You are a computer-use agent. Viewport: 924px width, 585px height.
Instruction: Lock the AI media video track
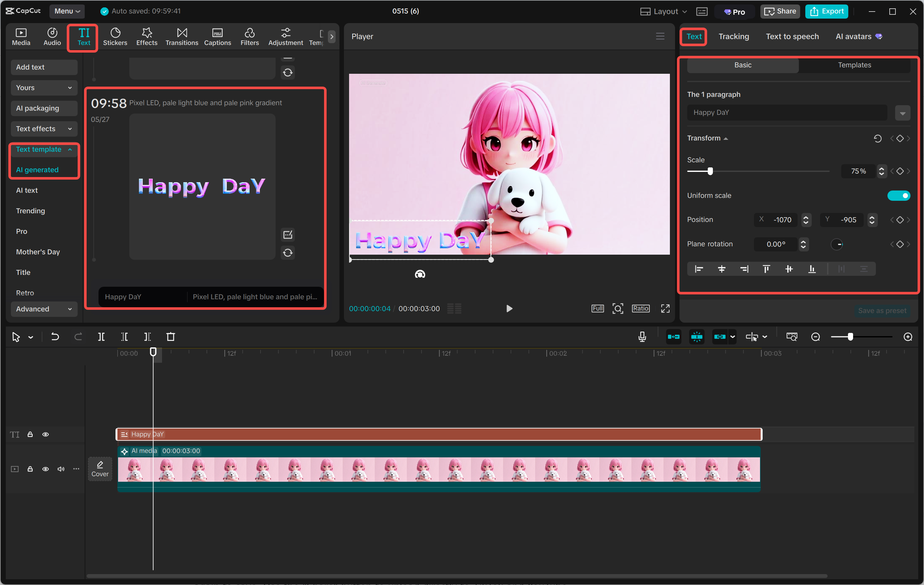[30, 469]
